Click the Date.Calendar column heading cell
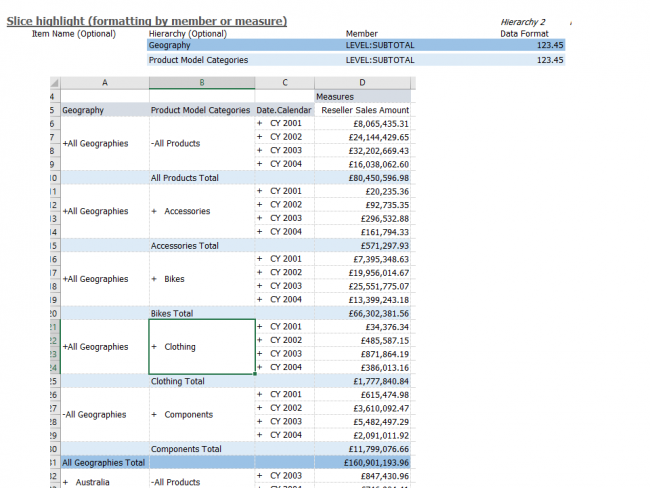Screen dimensions: 650x488 point(283,110)
